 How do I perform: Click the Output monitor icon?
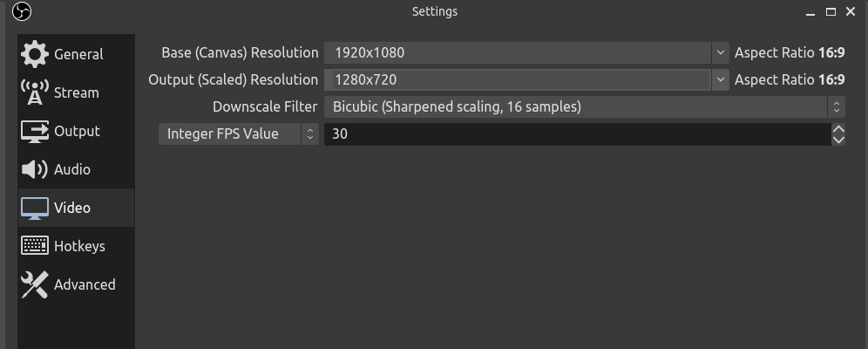(35, 131)
